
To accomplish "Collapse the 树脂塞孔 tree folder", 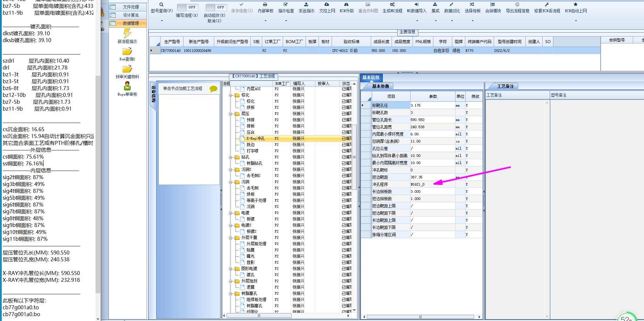I will pos(231,294).
